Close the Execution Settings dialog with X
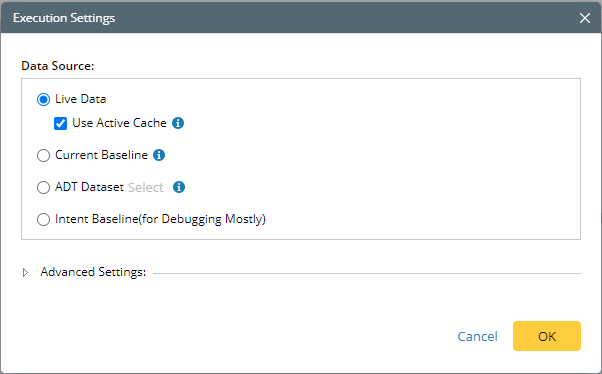Screen dimensions: 602x374 pos(585,18)
